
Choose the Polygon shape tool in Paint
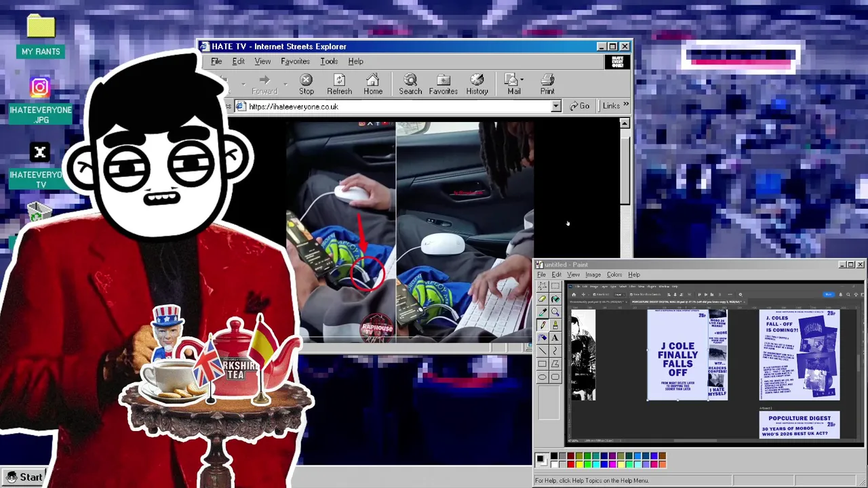555,364
